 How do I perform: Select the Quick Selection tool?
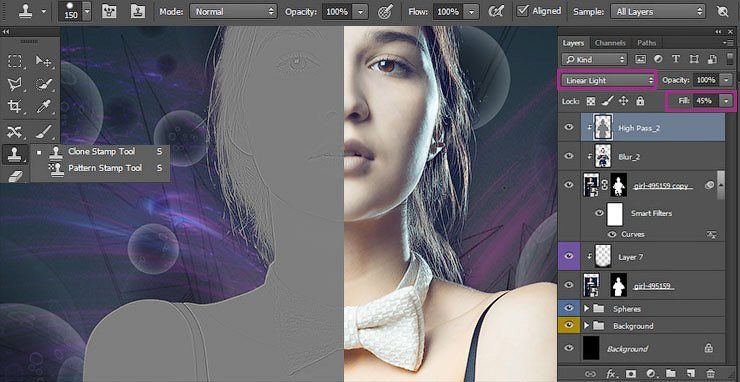click(x=43, y=84)
